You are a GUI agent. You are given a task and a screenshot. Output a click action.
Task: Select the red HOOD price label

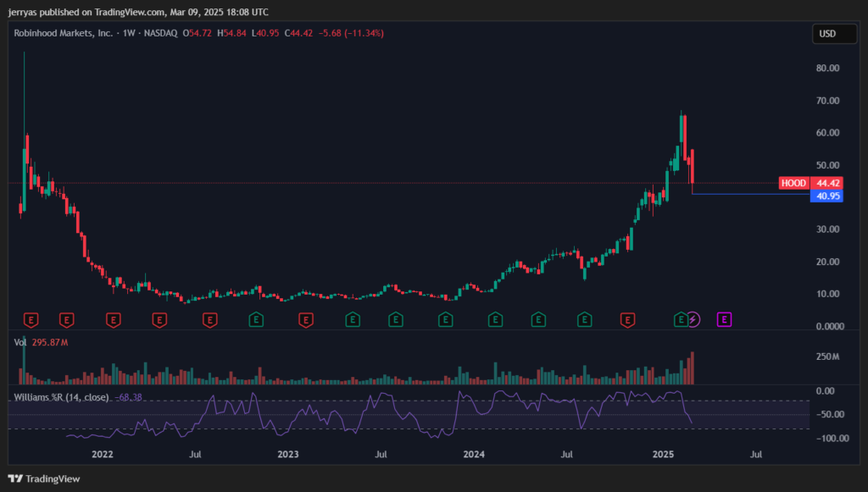point(793,183)
